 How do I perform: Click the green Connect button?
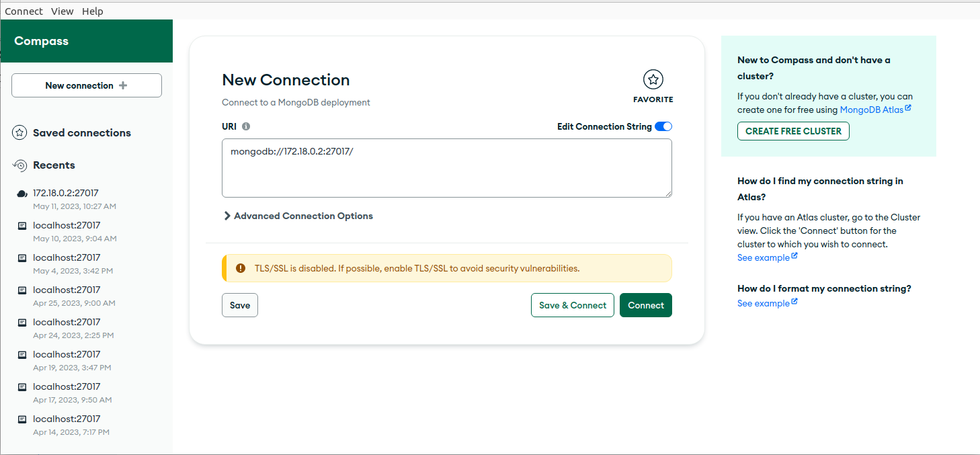click(x=646, y=305)
